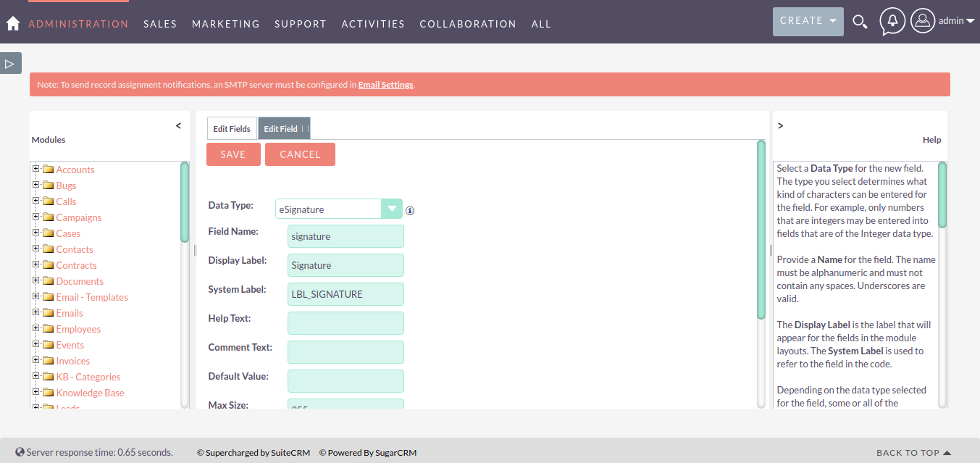Expand the Accounts module tree item
980x463 pixels.
click(35, 170)
